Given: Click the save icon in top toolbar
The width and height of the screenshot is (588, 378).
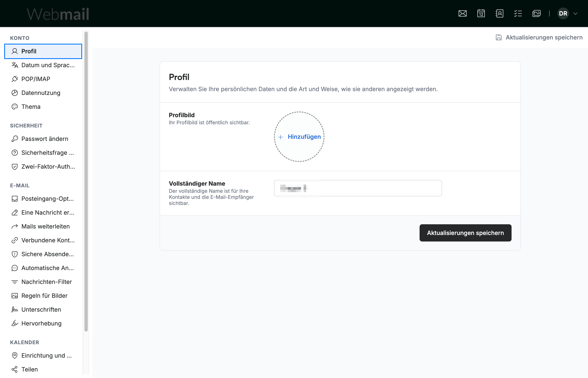Looking at the screenshot, I should 498,37.
